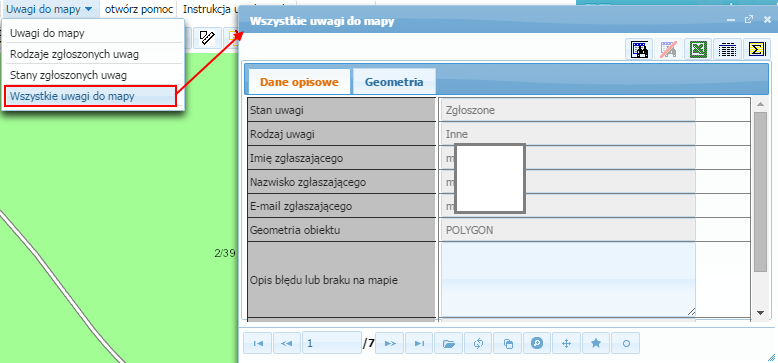Go to previous record
This screenshot has height=363, width=778.
pyautogui.click(x=286, y=343)
